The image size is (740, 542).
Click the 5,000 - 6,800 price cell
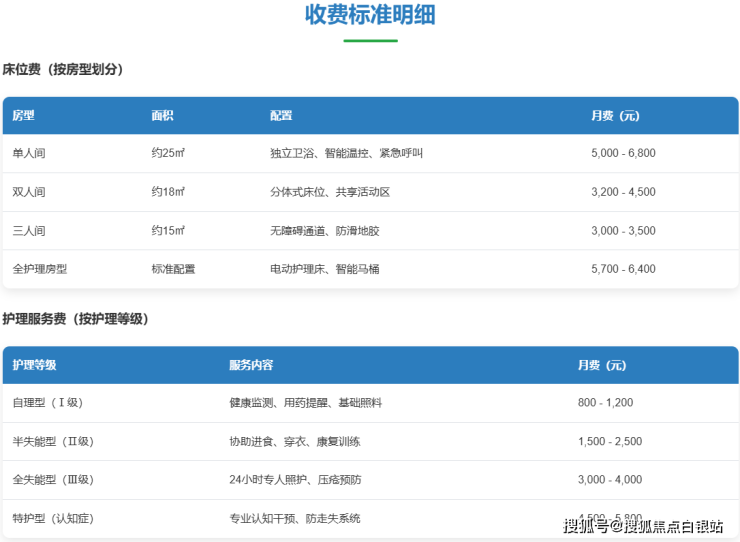point(623,154)
